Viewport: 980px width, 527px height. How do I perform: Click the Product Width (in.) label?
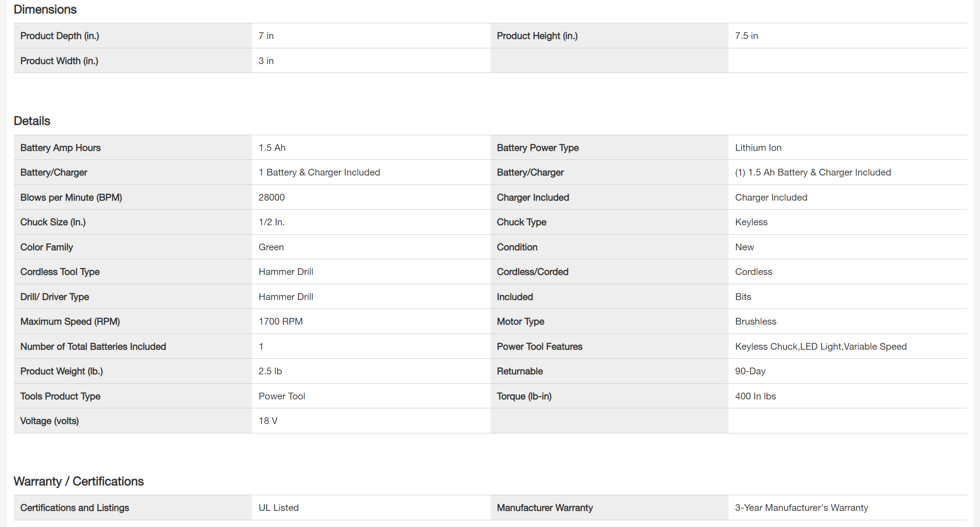(59, 61)
